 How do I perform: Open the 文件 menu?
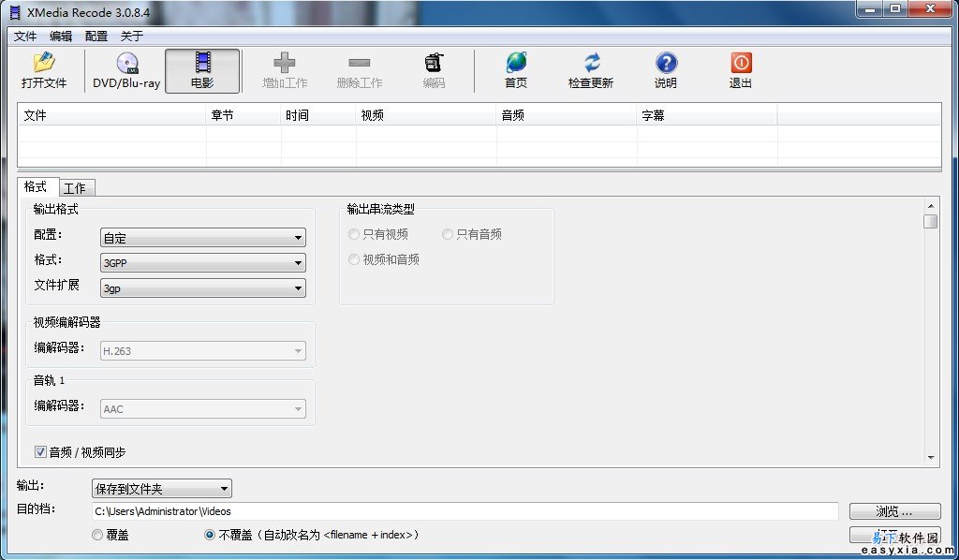(x=25, y=37)
